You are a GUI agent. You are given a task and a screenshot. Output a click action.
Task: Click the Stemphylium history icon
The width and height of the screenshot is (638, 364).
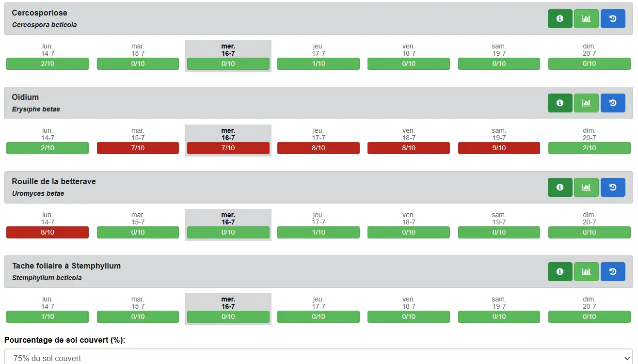click(613, 272)
